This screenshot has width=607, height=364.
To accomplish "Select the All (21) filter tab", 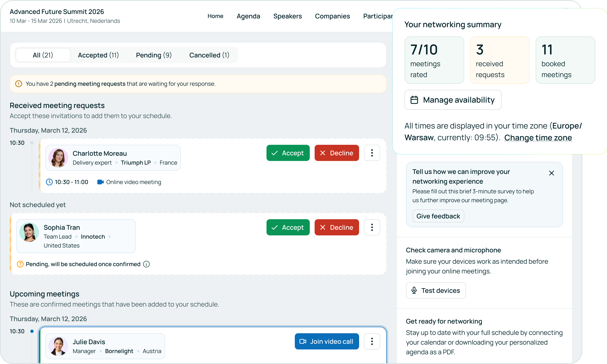I will (43, 55).
